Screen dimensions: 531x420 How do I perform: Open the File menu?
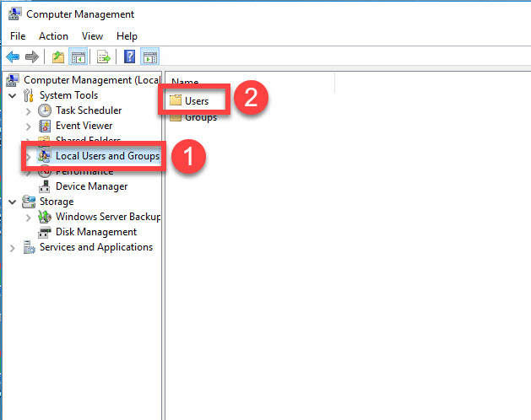19,36
